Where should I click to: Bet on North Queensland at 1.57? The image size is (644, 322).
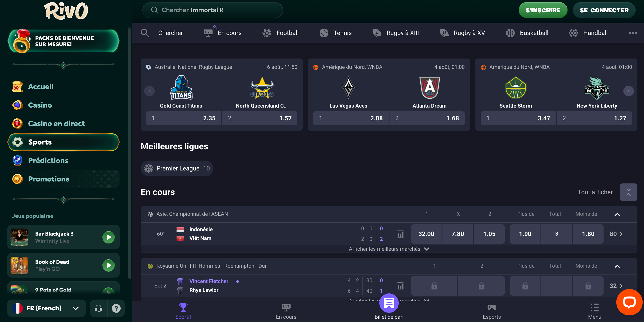point(260,118)
